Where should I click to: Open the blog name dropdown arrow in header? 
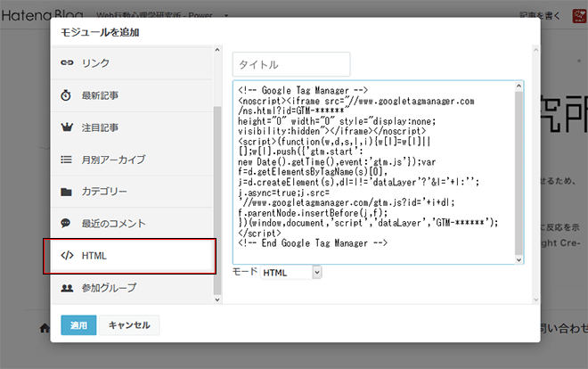(x=226, y=15)
